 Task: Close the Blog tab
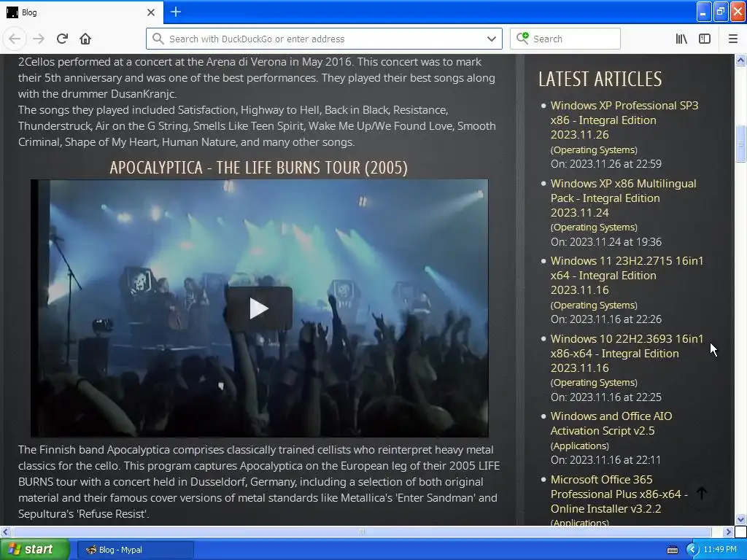click(x=151, y=12)
